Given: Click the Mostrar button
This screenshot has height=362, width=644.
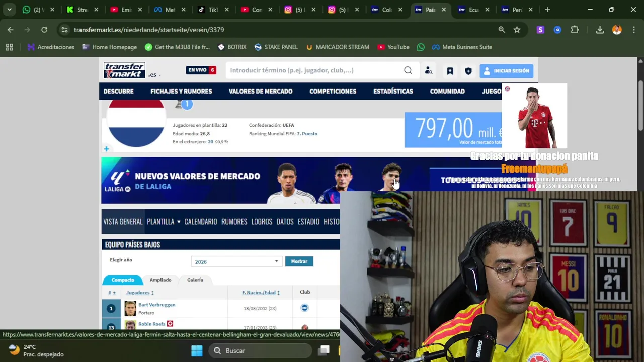Looking at the screenshot, I should tap(299, 261).
